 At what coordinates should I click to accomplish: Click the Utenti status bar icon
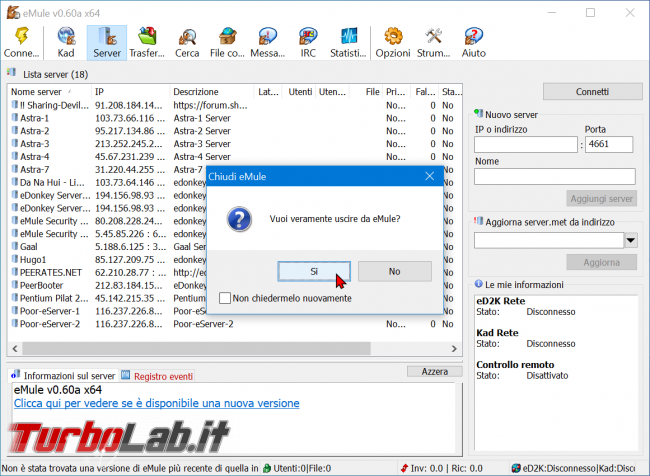pyautogui.click(x=267, y=468)
